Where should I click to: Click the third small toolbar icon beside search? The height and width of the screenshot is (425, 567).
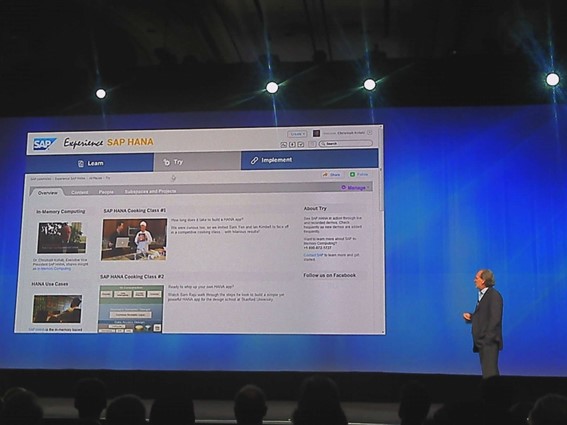coord(301,144)
